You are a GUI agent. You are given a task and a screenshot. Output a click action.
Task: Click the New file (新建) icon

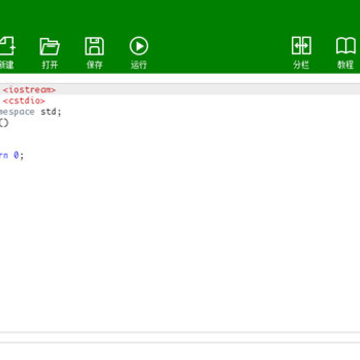pyautogui.click(x=7, y=46)
